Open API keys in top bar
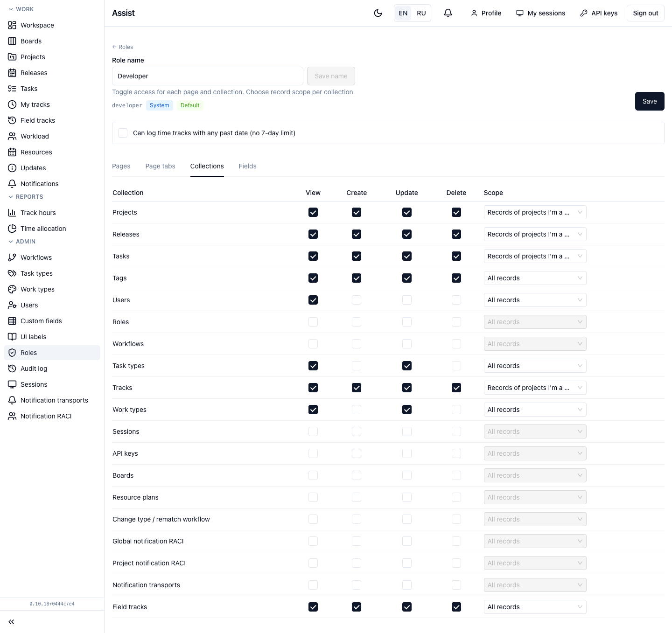 599,13
